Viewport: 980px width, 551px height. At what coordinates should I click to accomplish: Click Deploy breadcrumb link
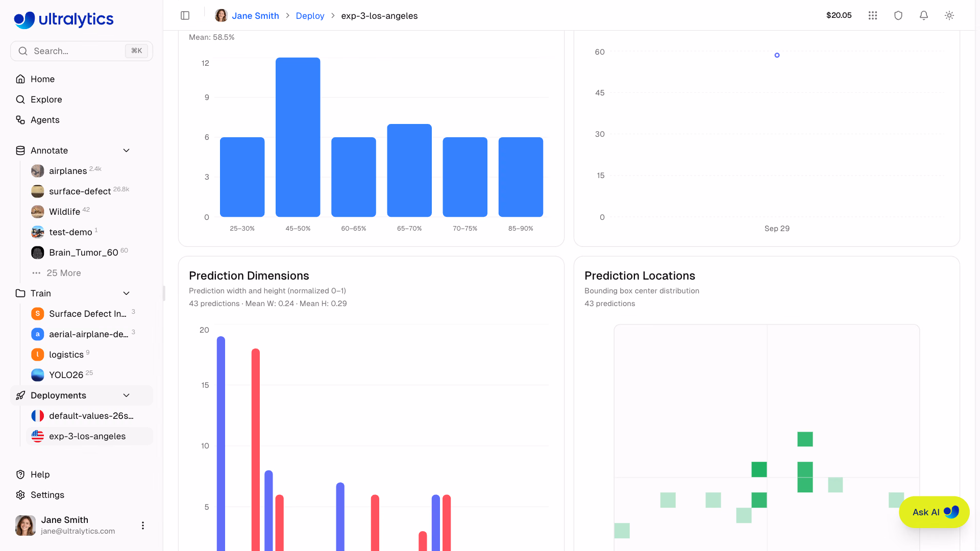coord(310,16)
